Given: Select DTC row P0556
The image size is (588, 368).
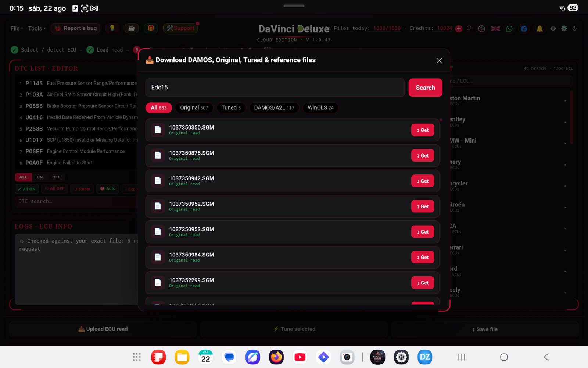Looking at the screenshot, I should tap(78, 106).
